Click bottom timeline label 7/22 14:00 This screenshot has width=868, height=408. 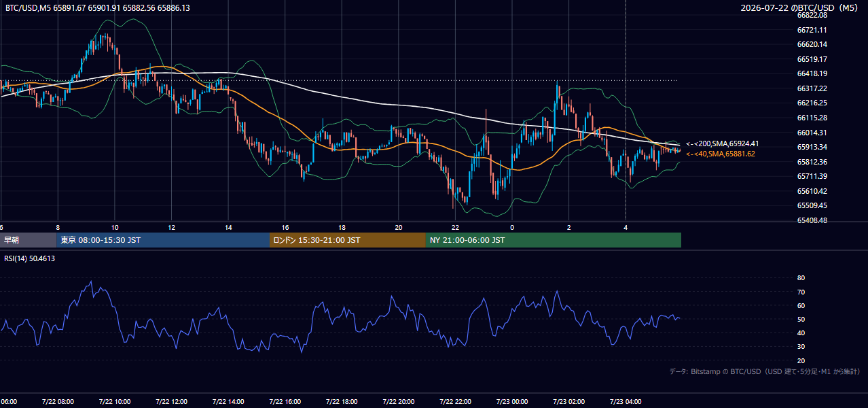tap(228, 402)
